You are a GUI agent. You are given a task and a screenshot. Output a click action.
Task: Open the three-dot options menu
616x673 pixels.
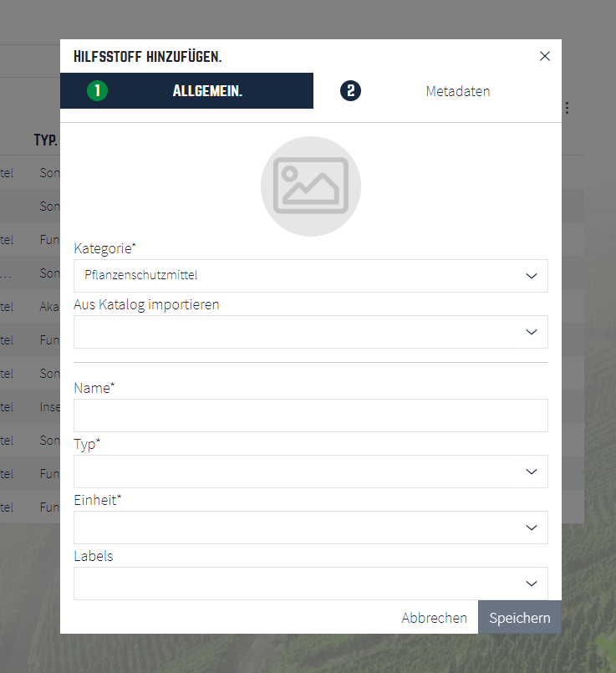[567, 108]
